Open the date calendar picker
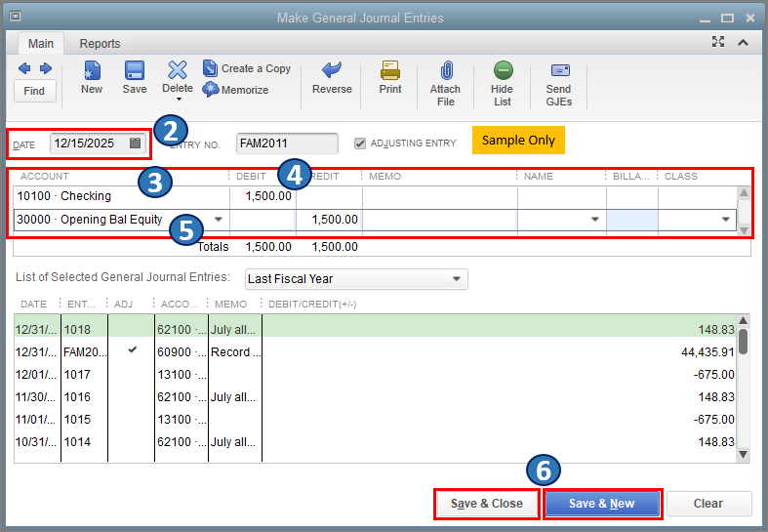The image size is (768, 532). pos(136,143)
